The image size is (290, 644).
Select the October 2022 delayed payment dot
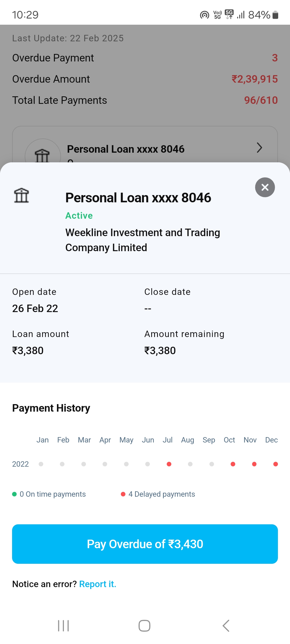pos(233,464)
